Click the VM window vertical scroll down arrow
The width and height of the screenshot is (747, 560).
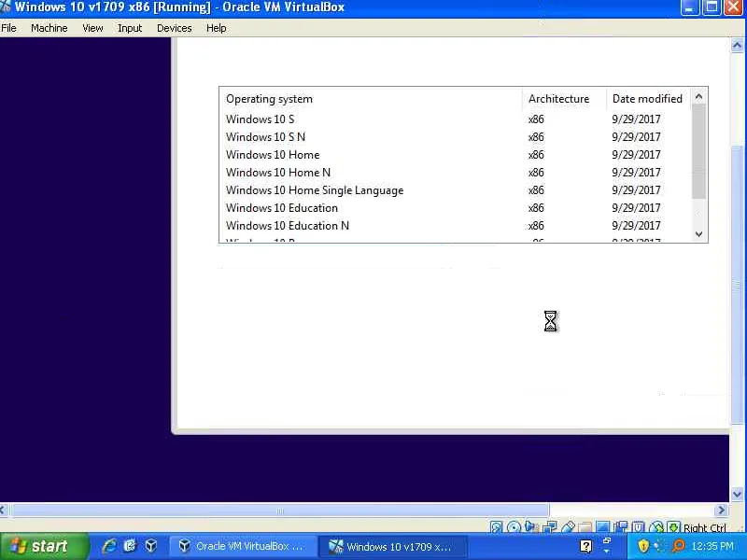(737, 495)
